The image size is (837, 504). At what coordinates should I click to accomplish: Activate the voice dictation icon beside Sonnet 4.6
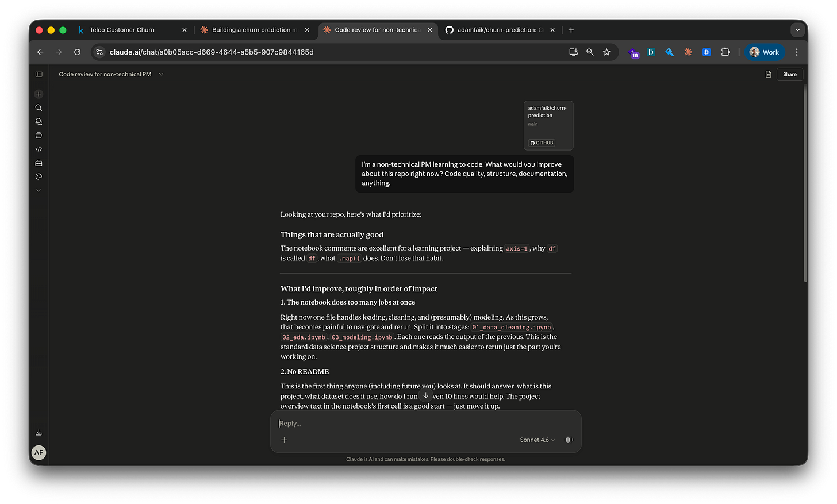tap(568, 440)
